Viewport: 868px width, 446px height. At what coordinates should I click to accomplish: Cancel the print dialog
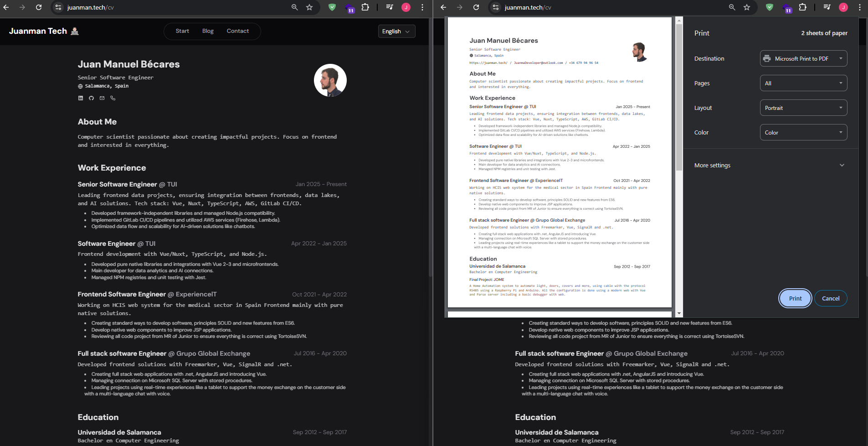pos(830,298)
